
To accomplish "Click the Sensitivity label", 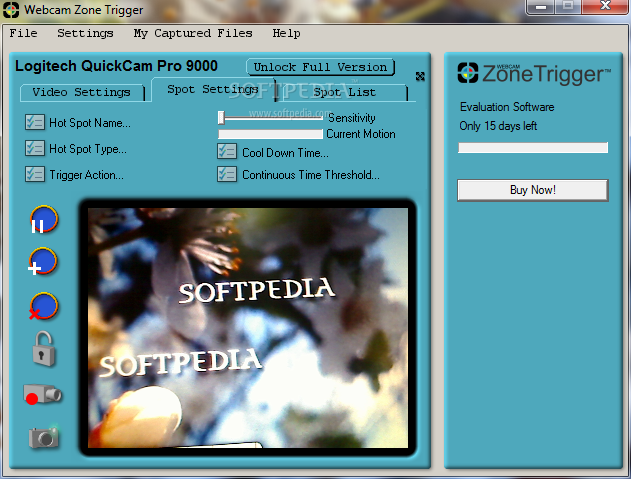I will click(x=352, y=118).
